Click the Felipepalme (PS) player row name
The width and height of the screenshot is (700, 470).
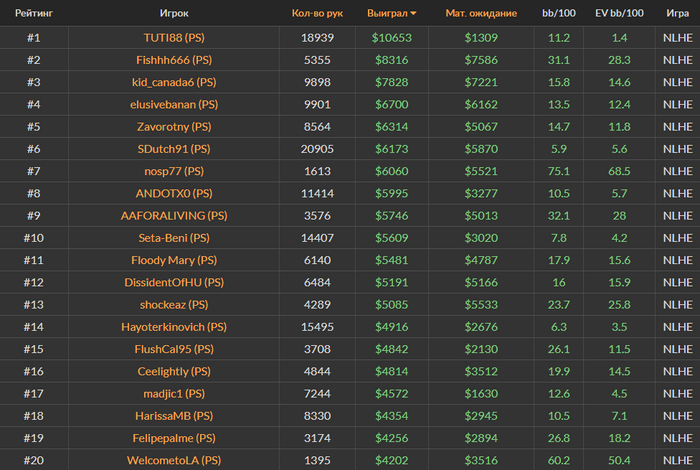(174, 438)
